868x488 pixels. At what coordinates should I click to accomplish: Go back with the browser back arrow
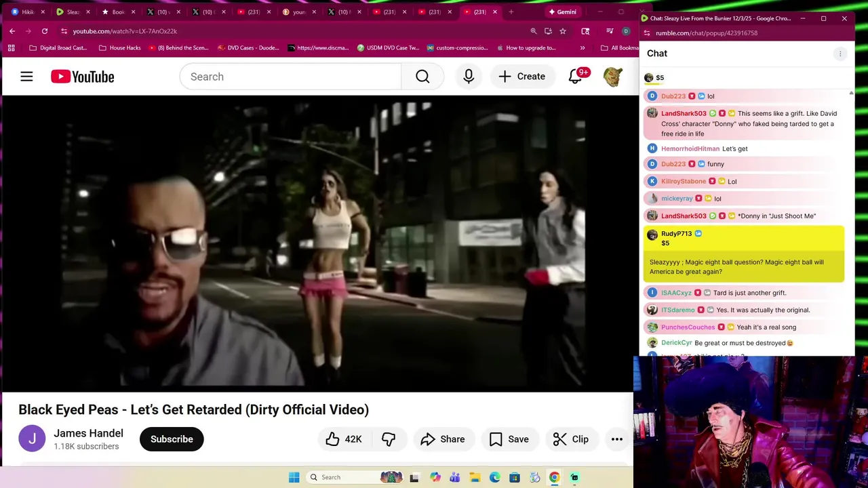tap(12, 31)
